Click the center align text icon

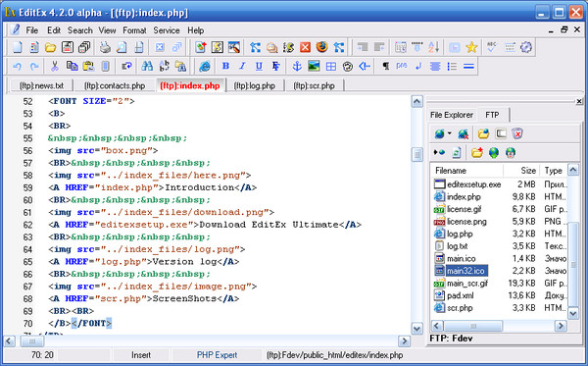click(435, 67)
